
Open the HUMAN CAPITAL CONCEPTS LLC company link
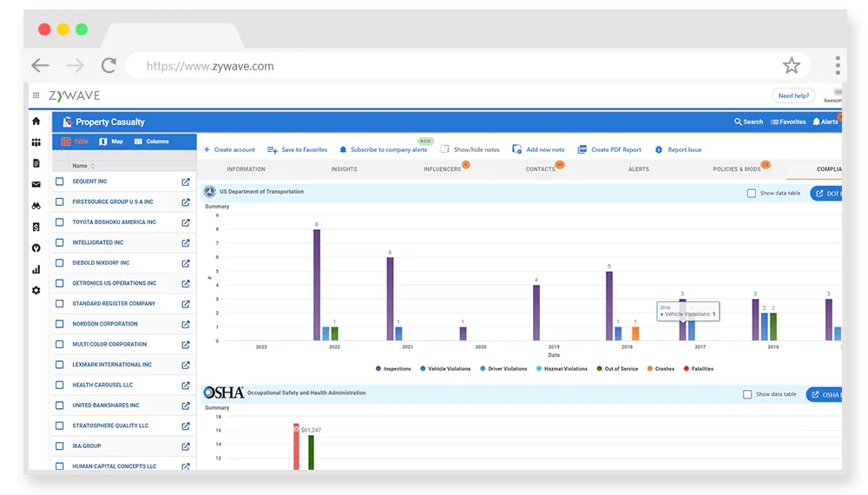(114, 466)
